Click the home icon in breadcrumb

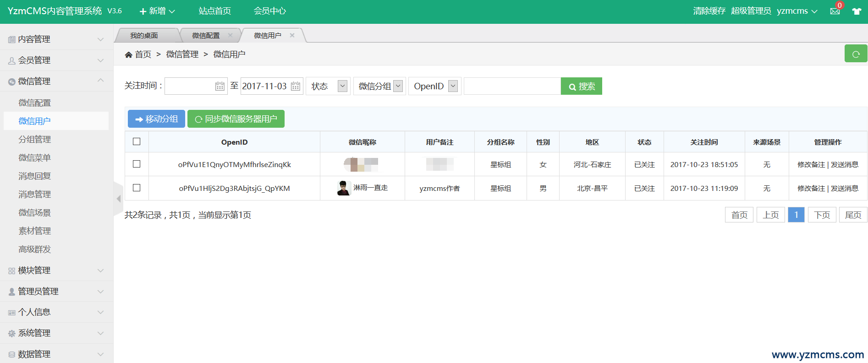click(129, 55)
